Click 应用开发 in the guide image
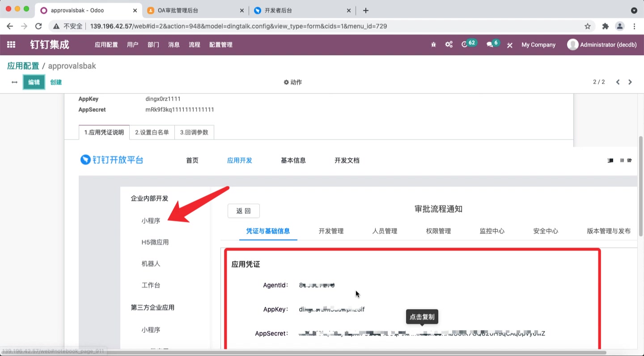This screenshot has width=644, height=356. tap(240, 161)
